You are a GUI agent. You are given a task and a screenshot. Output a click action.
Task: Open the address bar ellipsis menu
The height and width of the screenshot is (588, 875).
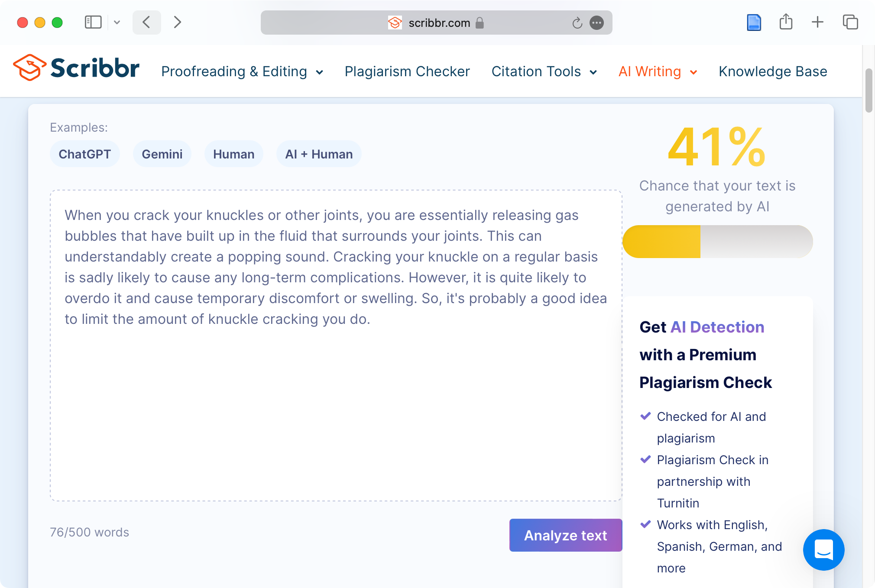(597, 23)
